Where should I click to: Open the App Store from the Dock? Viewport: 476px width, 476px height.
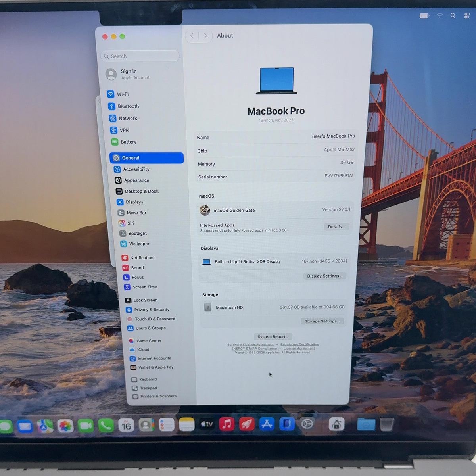267,424
